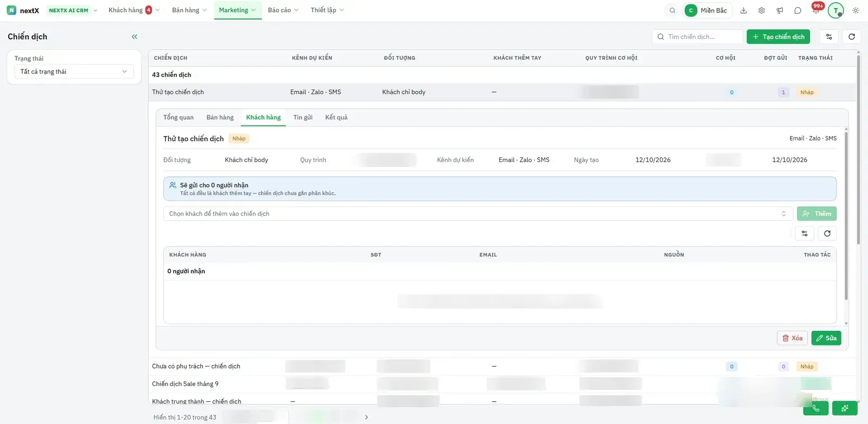Open the user avatar T profile
The image size is (868, 424).
point(835,10)
